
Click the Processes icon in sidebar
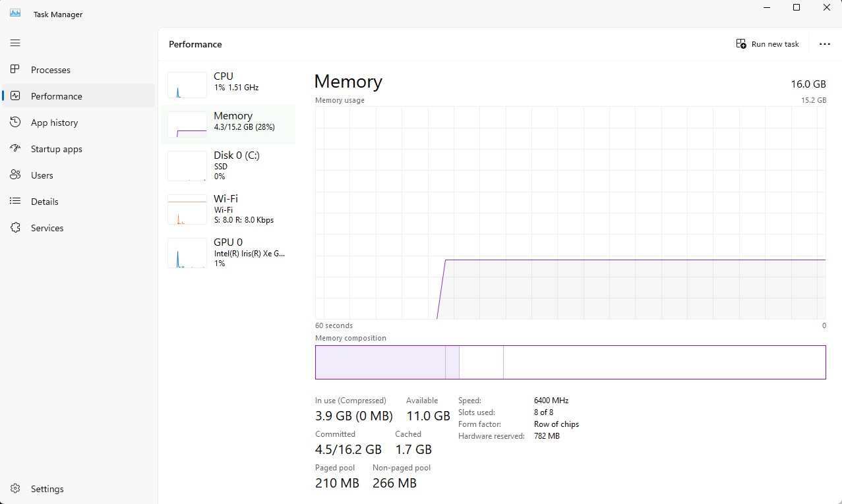[15, 70]
